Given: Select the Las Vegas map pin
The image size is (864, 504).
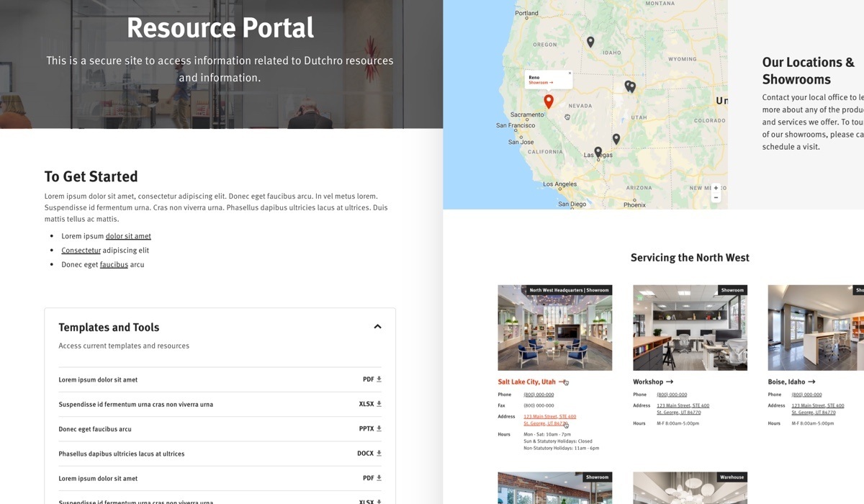Looking at the screenshot, I should pyautogui.click(x=598, y=152).
